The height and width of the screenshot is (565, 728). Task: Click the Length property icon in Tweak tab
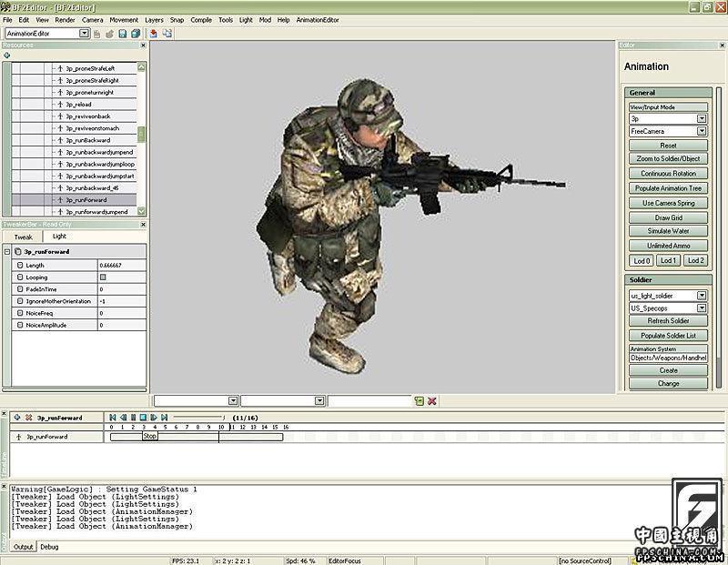pos(19,265)
